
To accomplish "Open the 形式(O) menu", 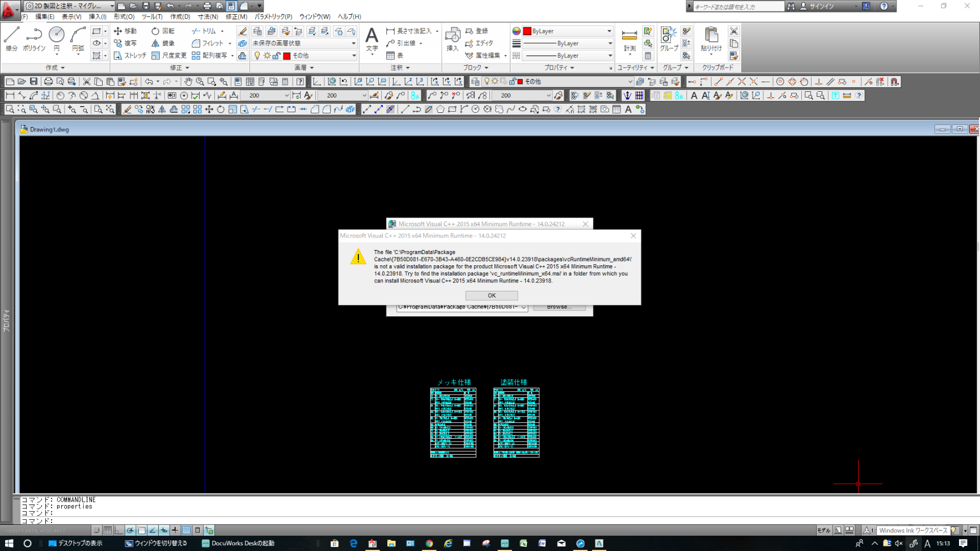I will click(x=124, y=16).
